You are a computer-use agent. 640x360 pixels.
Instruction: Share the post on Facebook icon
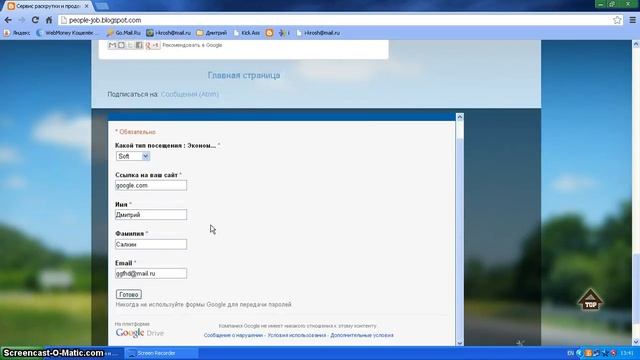139,45
